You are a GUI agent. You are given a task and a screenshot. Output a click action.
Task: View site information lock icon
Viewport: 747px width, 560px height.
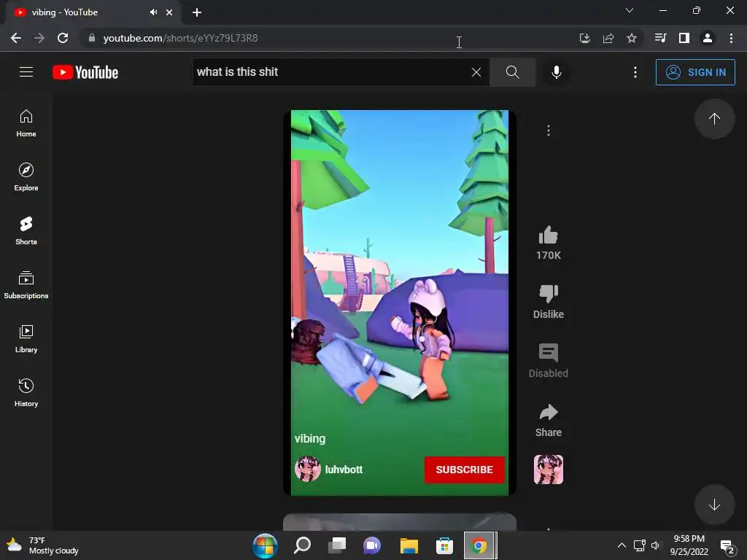point(91,38)
